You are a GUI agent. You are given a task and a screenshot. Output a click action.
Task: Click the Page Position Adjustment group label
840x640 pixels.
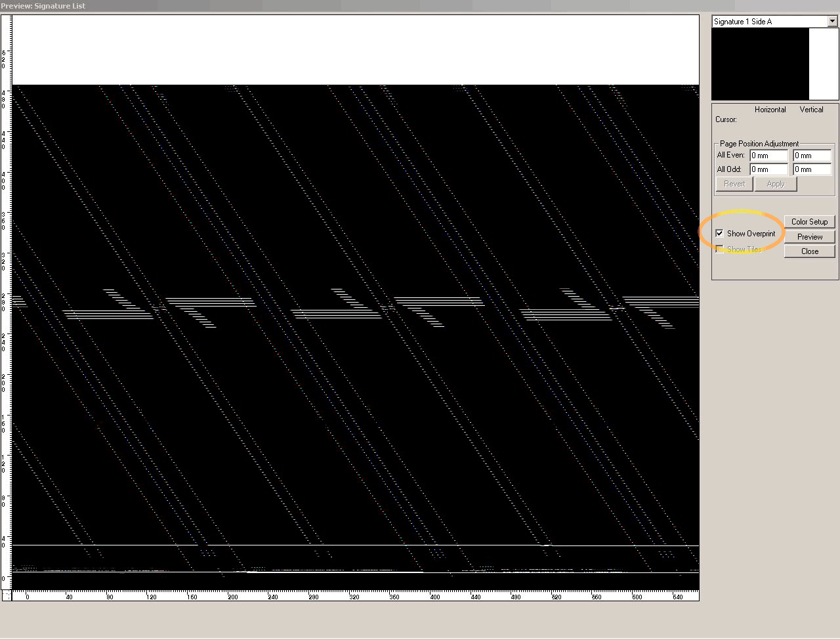click(759, 144)
